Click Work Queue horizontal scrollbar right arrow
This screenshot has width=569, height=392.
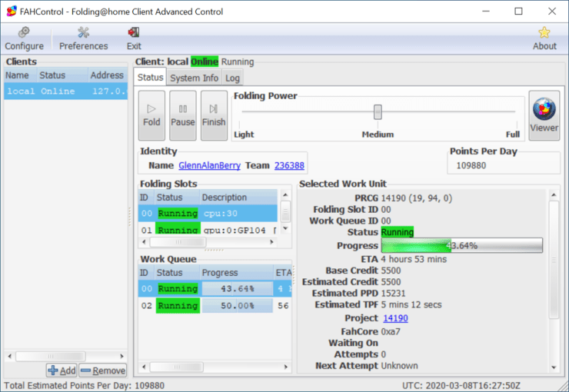[286, 367]
